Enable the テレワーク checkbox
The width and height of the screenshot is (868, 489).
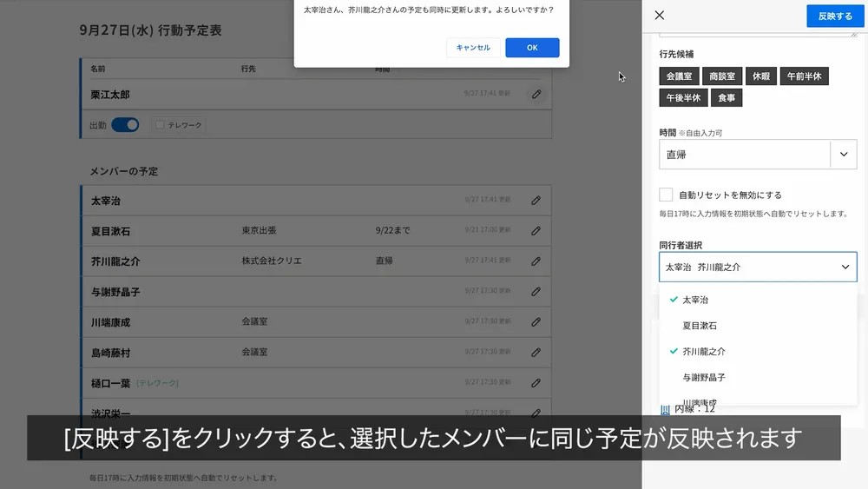click(160, 125)
